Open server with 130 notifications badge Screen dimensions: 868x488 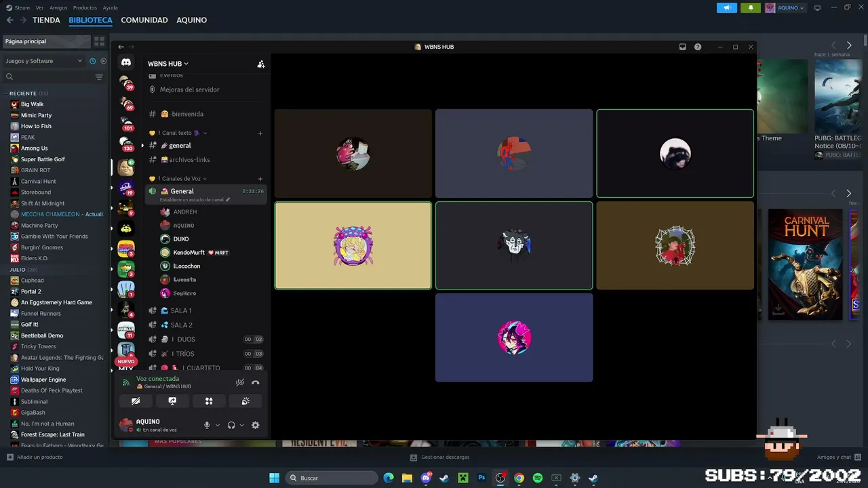[126, 144]
